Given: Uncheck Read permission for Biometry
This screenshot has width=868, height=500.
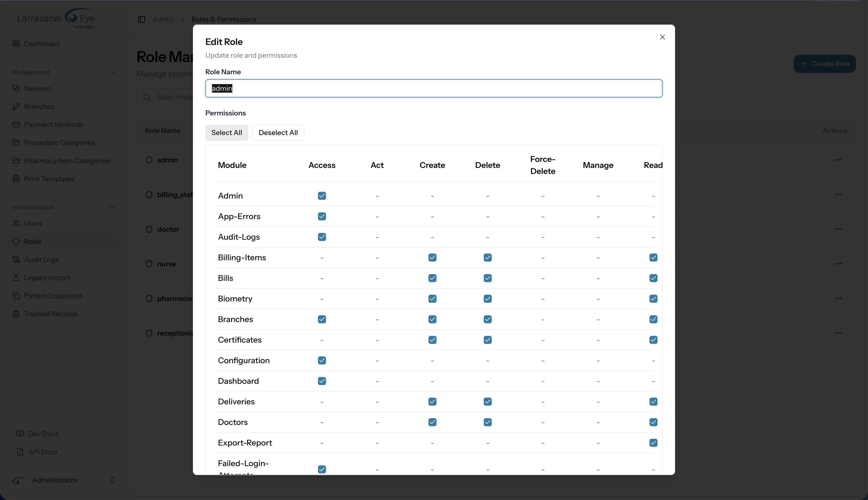Looking at the screenshot, I should (653, 299).
